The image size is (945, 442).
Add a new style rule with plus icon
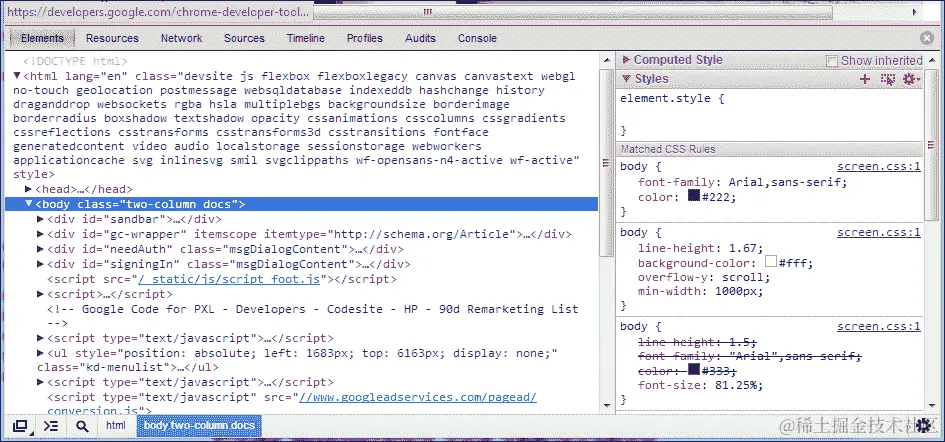[865, 79]
